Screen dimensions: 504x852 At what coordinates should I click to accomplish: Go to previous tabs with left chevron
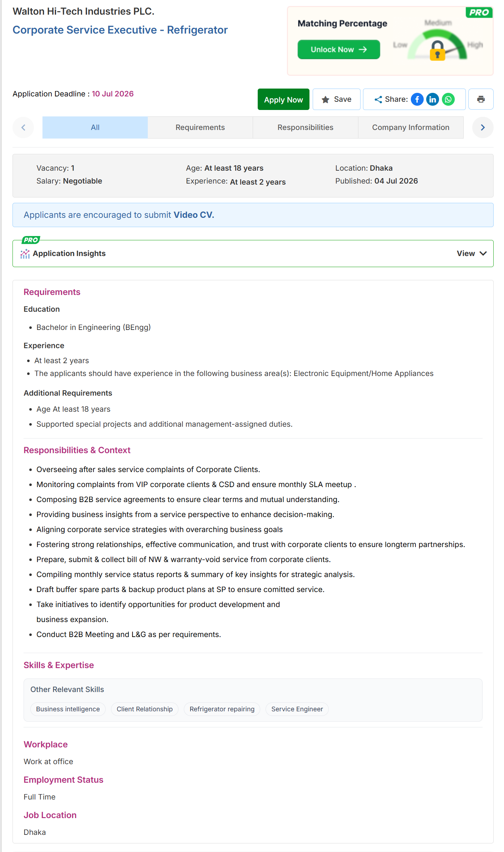point(23,127)
